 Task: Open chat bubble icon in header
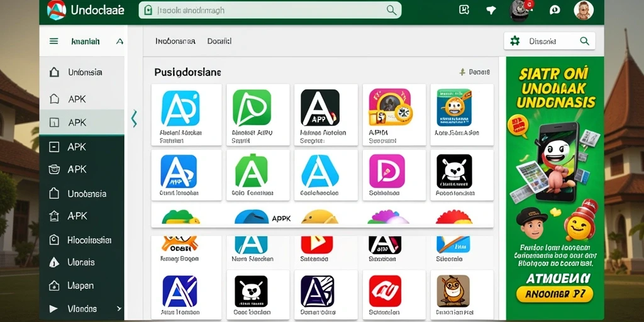coord(555,10)
